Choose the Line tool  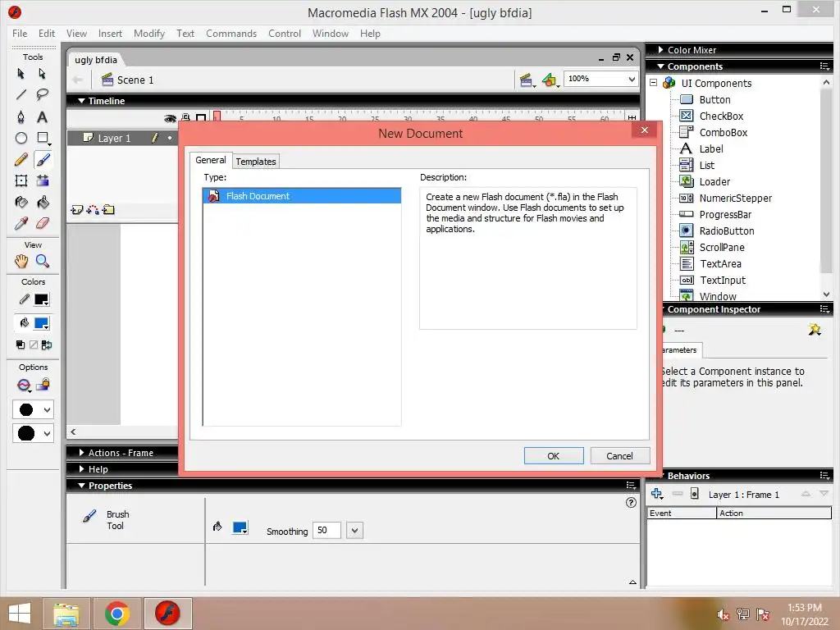pos(21,95)
